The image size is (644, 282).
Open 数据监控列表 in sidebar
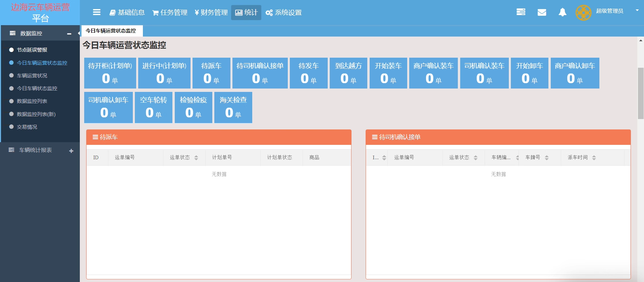pos(32,101)
